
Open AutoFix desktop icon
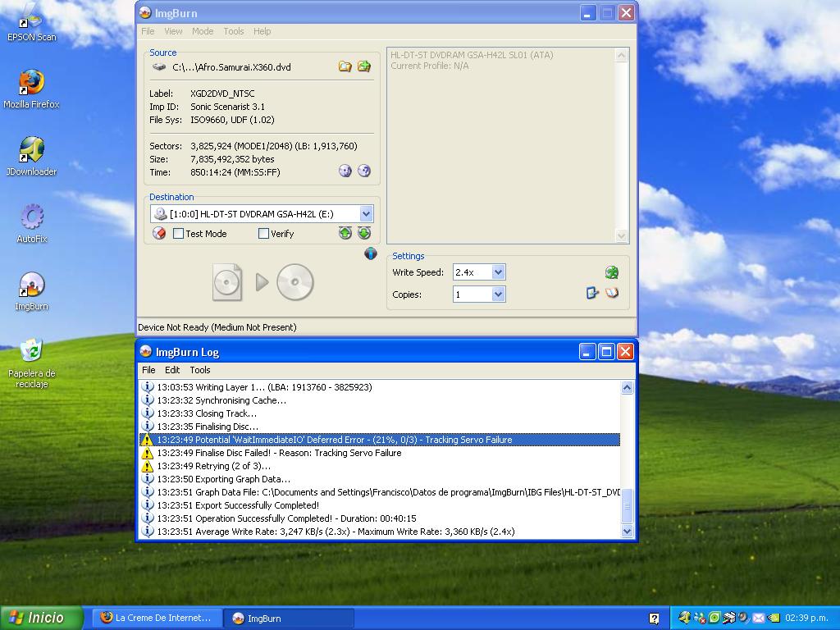32,224
